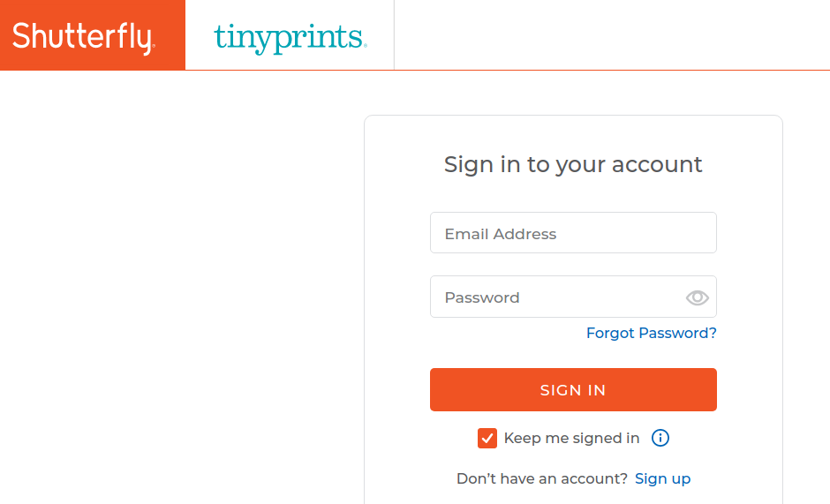The height and width of the screenshot is (504, 830).
Task: Click the 'Sign in to your account' heading
Action: [x=573, y=164]
